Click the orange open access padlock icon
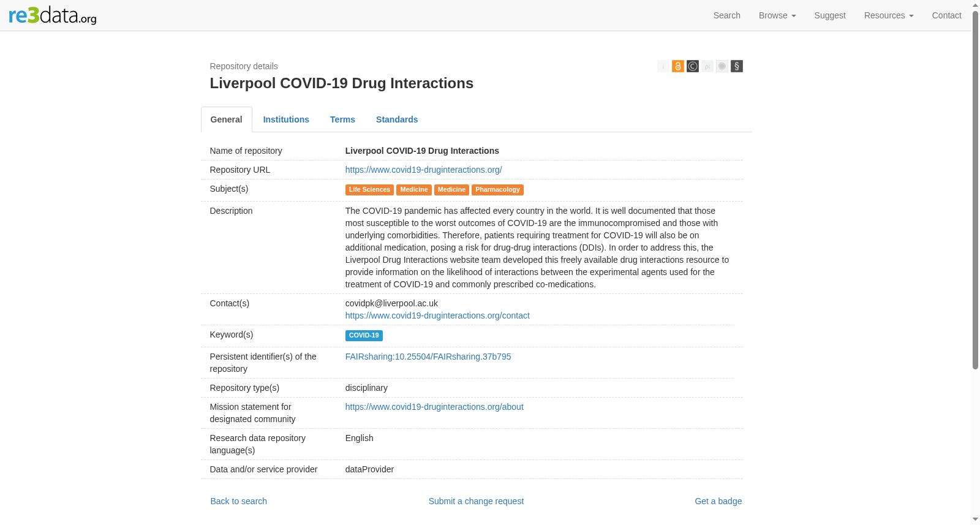 (678, 66)
